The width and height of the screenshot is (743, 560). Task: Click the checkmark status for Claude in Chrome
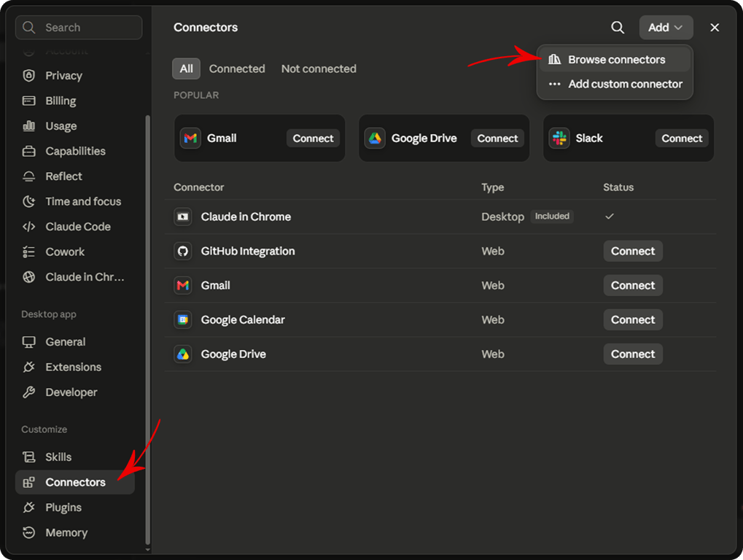[610, 216]
